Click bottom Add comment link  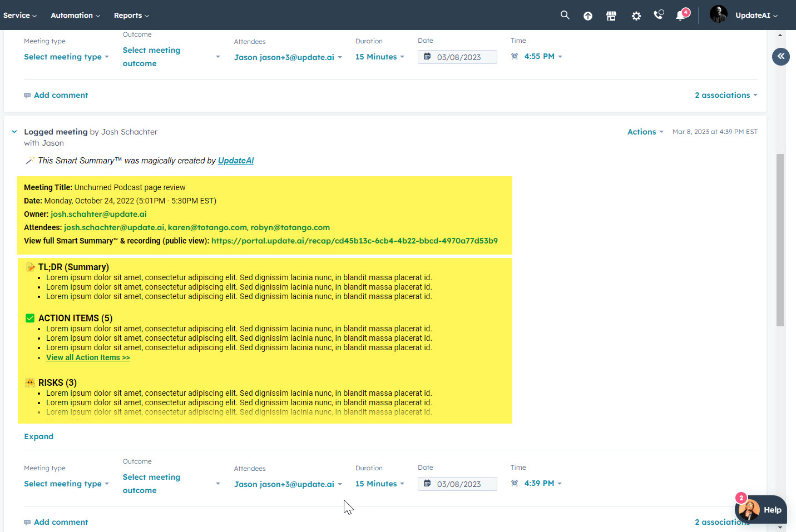pyautogui.click(x=61, y=522)
